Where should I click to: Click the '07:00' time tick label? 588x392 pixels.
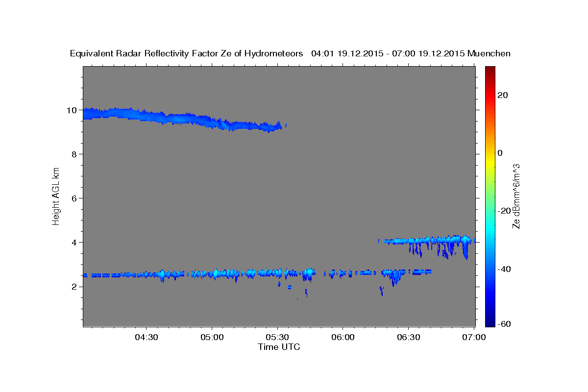point(474,337)
